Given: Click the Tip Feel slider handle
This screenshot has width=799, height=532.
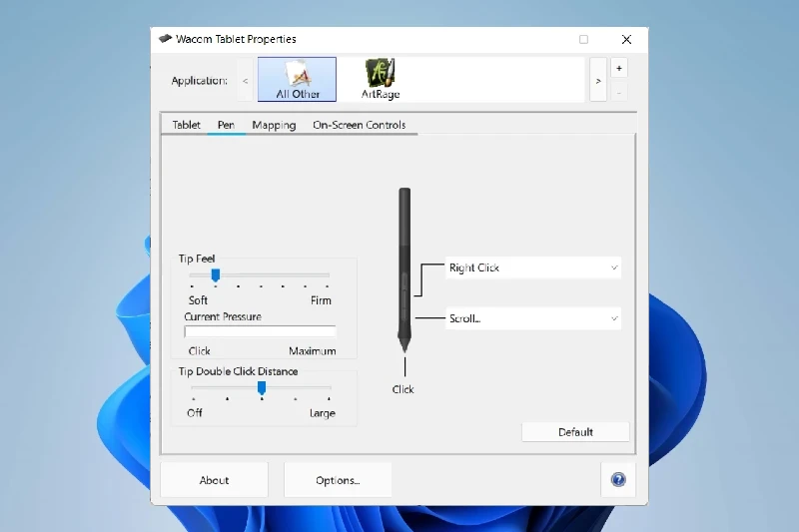Looking at the screenshot, I should (215, 275).
